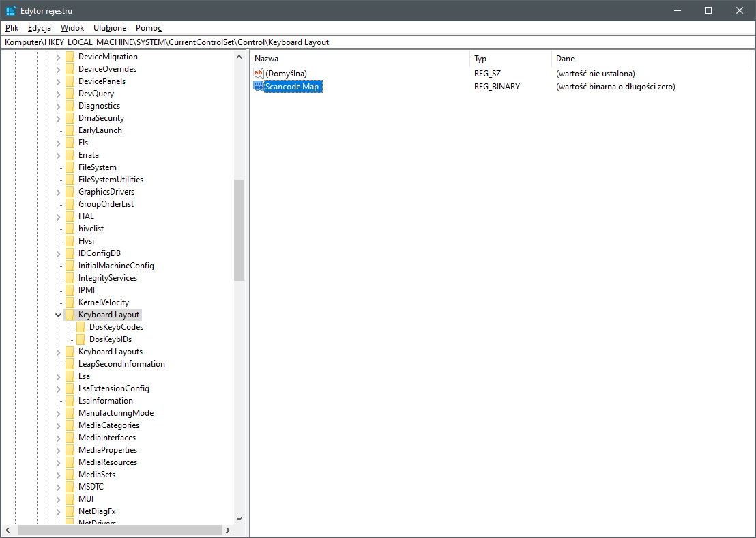Click the Edytor rejestru app icon in title bar
The width and height of the screenshot is (756, 538).
[11, 11]
